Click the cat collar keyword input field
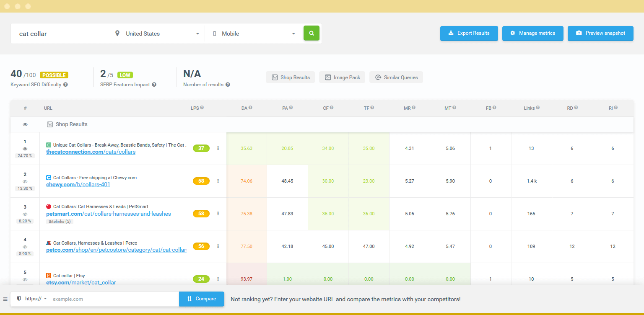 [x=63, y=33]
